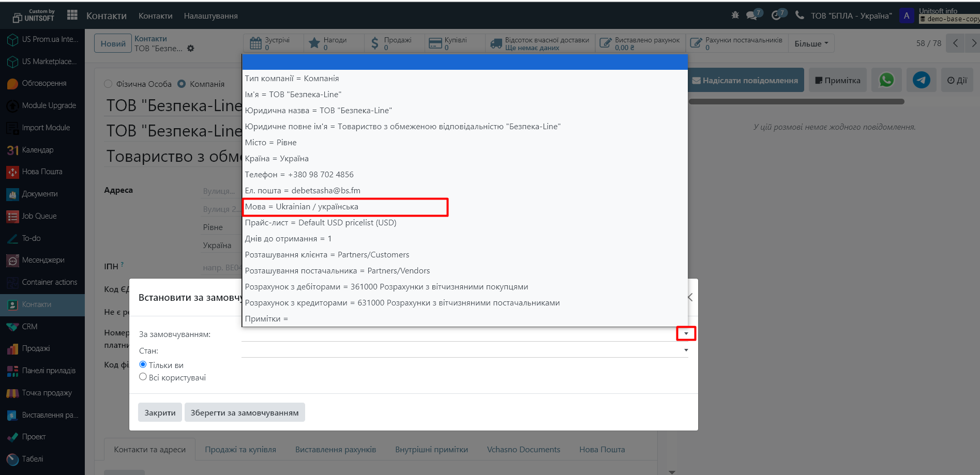Select the 'Тільки ви' radio option
The image size is (980, 475).
point(143,364)
